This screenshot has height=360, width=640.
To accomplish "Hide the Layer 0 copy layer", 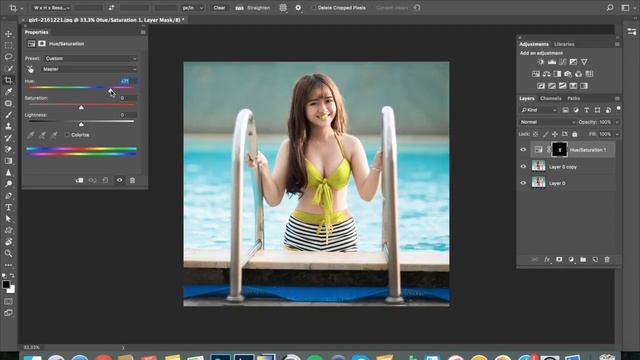I will tap(523, 167).
